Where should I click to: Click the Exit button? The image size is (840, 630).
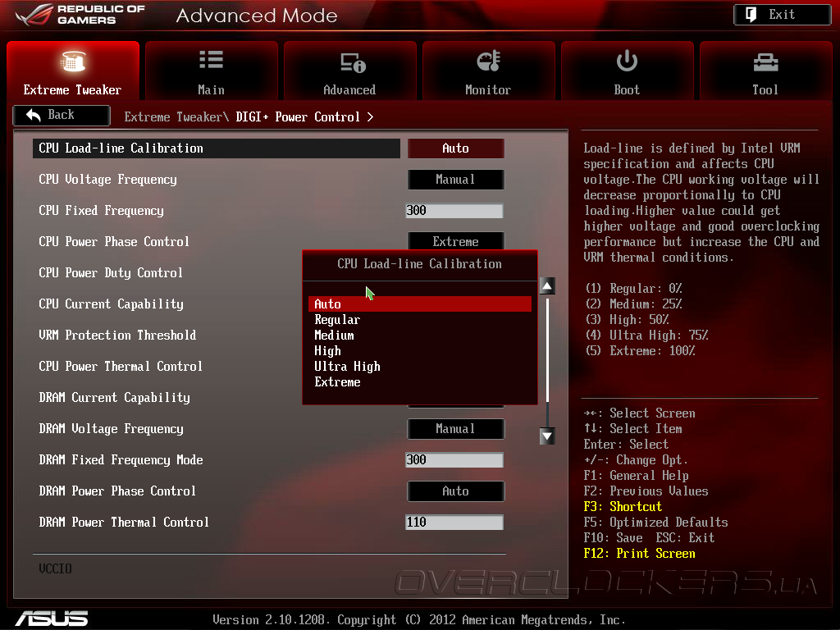click(x=782, y=15)
